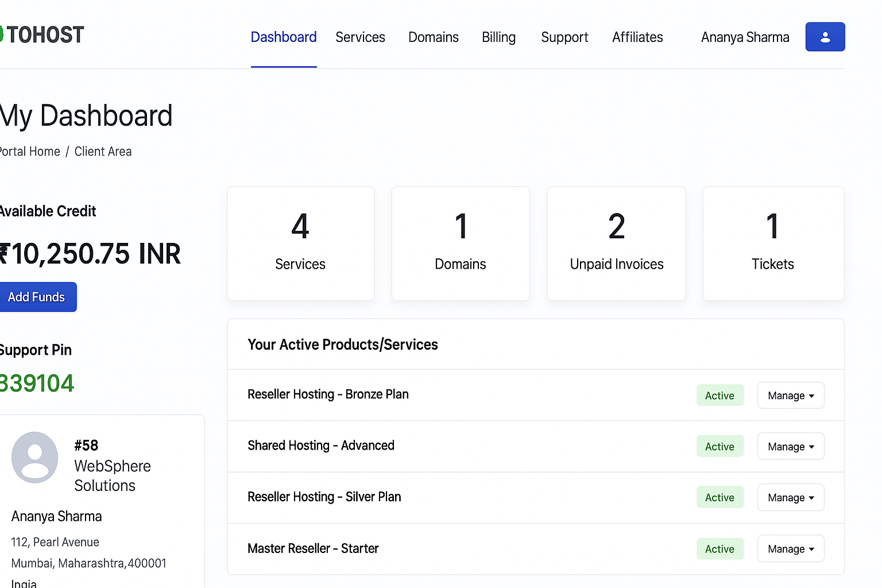Click the gray profile avatar image
The image size is (882, 588).
[35, 457]
